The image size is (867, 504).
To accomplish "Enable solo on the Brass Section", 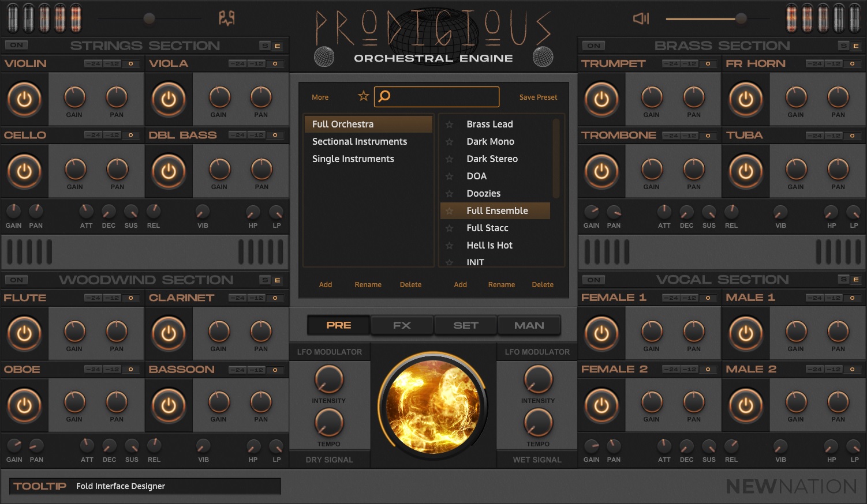I will (843, 46).
